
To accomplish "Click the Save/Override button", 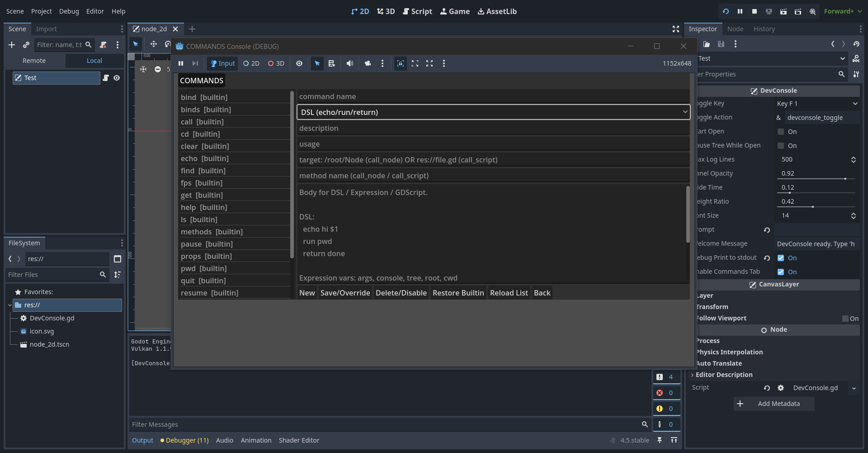I will coord(345,293).
